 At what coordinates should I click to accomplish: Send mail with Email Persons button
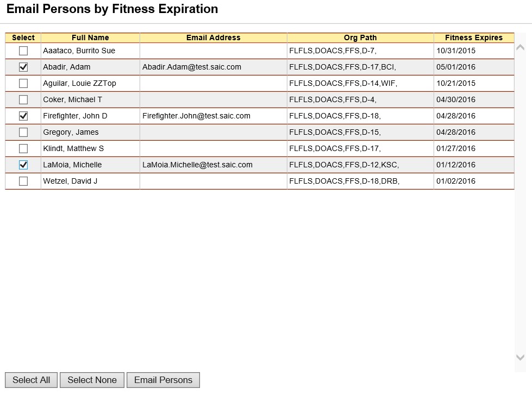(163, 380)
